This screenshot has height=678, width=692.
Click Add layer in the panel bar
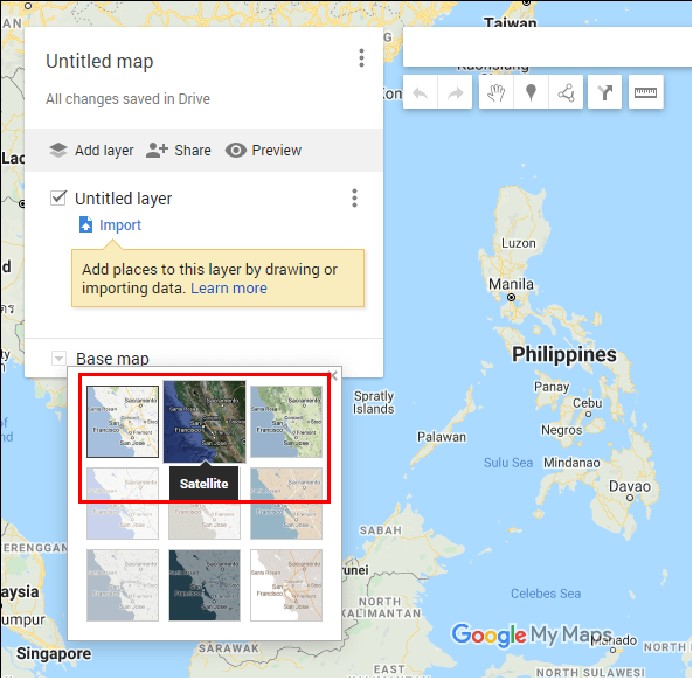point(91,150)
